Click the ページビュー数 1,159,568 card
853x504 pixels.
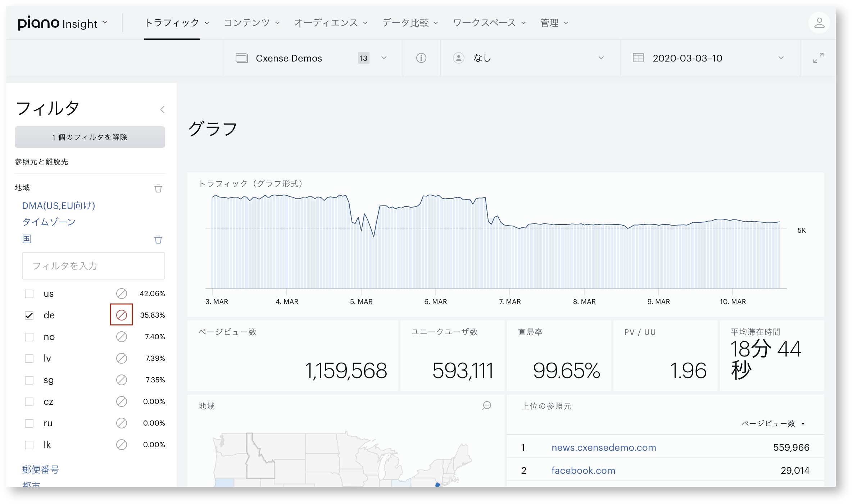point(292,356)
